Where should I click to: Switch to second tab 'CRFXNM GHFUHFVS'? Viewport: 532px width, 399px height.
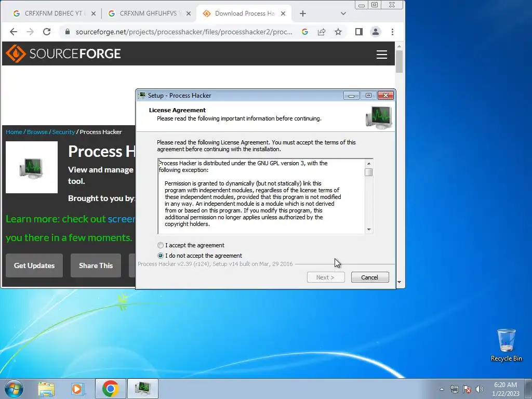coord(149,13)
